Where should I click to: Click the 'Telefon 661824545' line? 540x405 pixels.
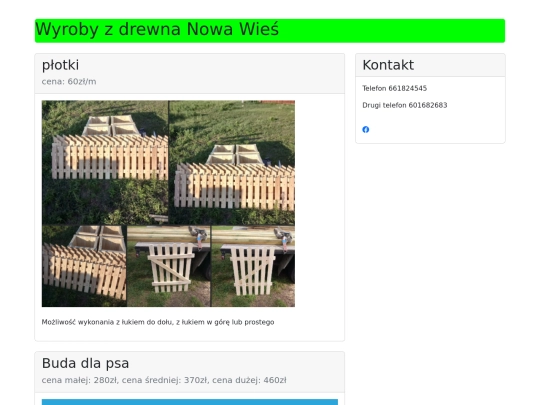pos(395,89)
